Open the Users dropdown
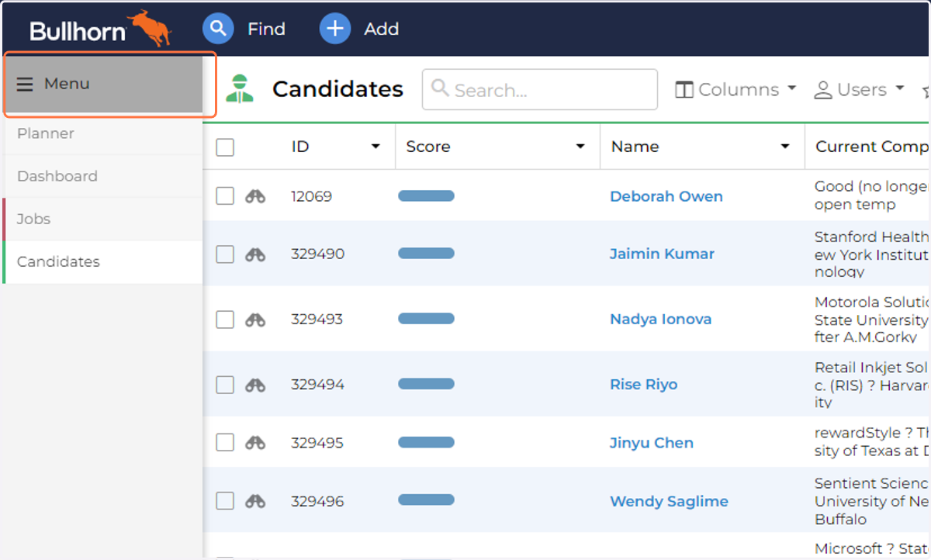The image size is (931, 560). click(859, 89)
